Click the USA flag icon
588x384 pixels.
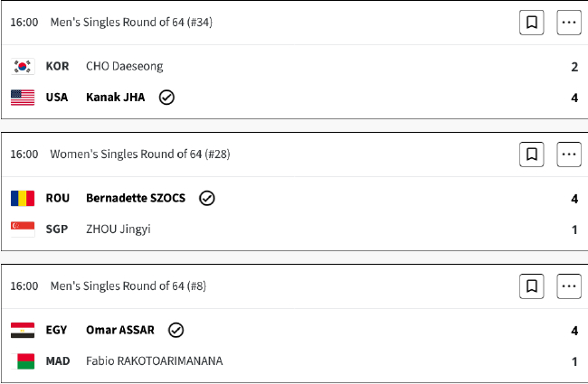click(23, 97)
